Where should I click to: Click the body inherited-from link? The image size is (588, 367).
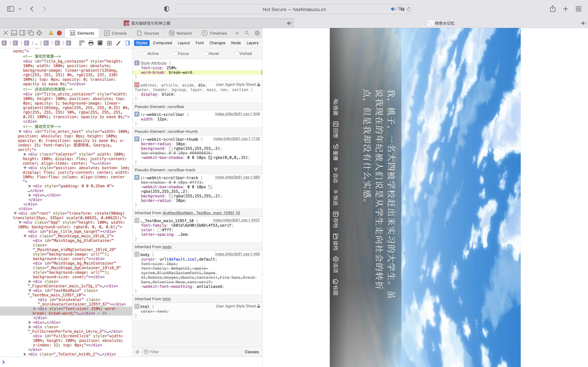click(167, 247)
